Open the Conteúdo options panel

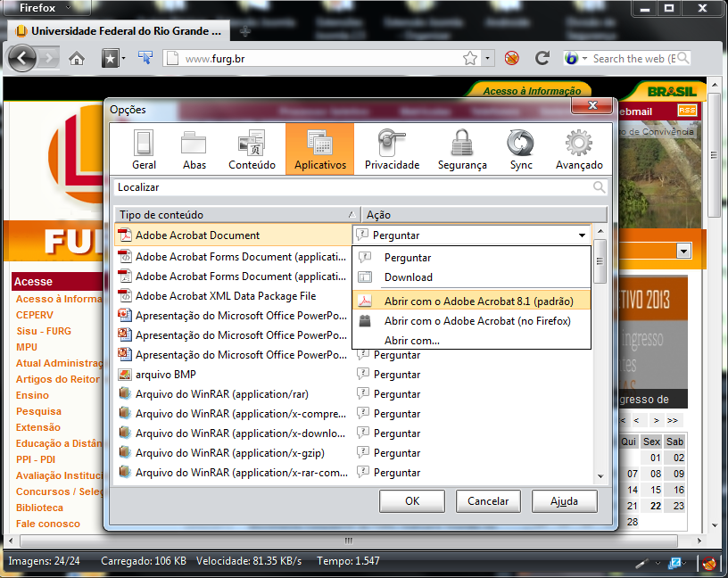pyautogui.click(x=252, y=149)
